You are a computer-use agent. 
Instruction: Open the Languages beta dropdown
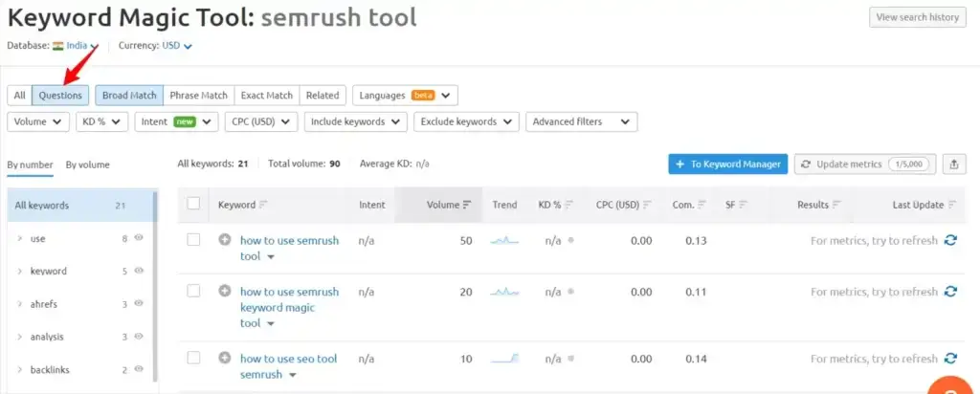[x=405, y=96]
